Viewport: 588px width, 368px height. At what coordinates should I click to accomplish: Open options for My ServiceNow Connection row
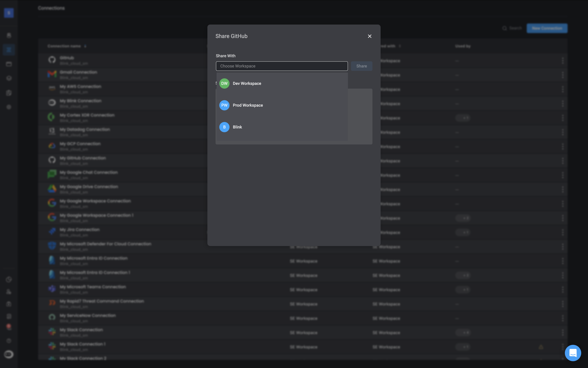pyautogui.click(x=563, y=318)
